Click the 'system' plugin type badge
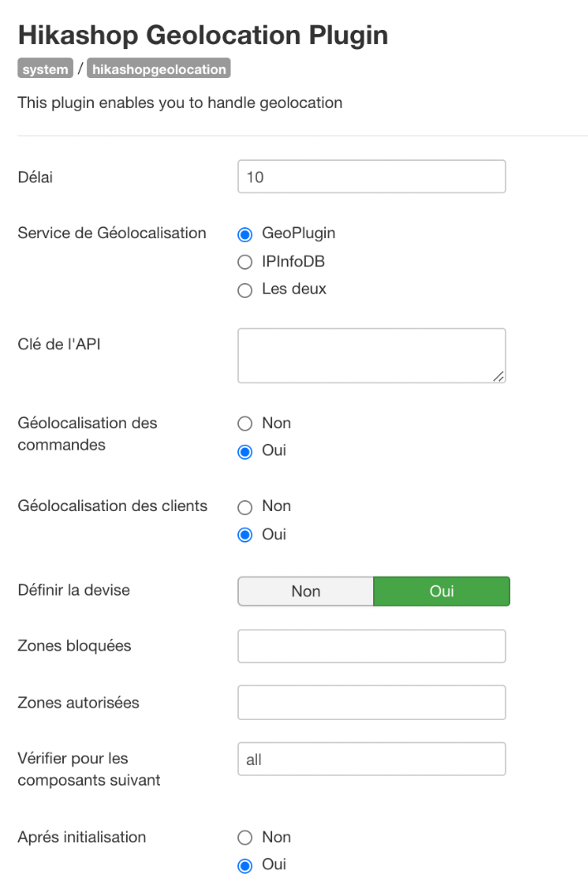 46,70
